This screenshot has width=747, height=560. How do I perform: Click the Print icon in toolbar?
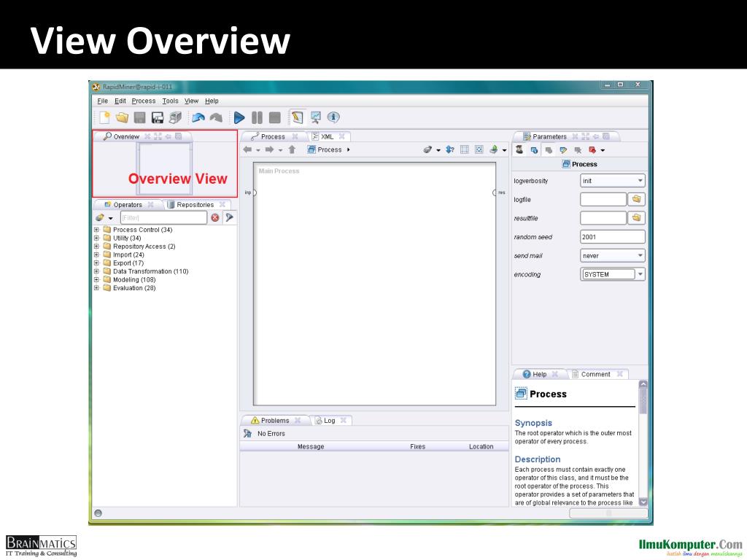tap(175, 117)
